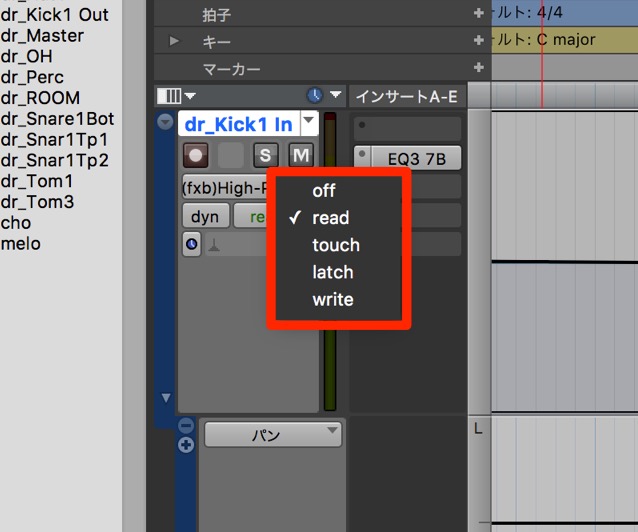This screenshot has width=638, height=532.
Task: Select the dr_Kick1 In track name
Action: (x=238, y=124)
